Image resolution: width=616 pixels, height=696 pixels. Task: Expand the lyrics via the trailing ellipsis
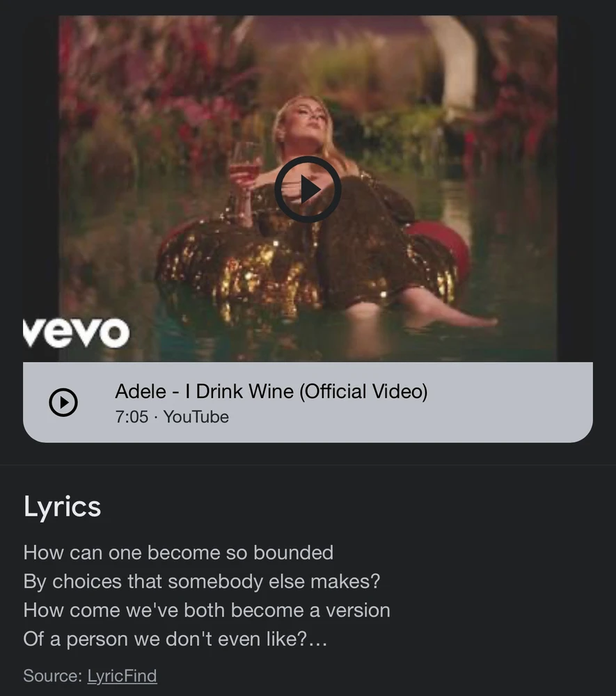[318, 640]
